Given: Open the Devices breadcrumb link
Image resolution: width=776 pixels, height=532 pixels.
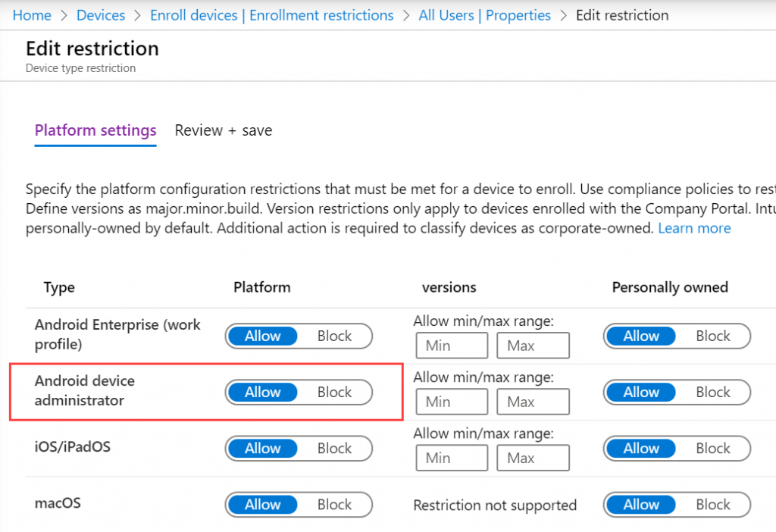Looking at the screenshot, I should tap(101, 14).
